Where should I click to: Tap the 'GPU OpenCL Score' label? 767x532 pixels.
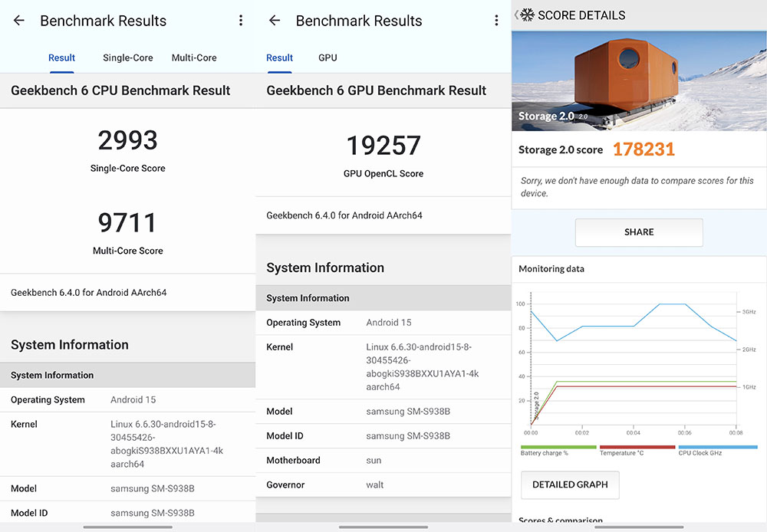[383, 173]
